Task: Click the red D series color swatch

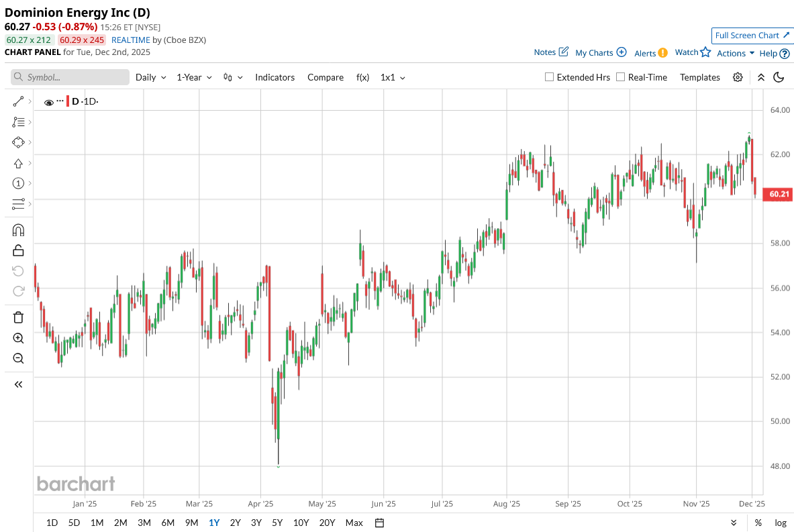Action: (67, 101)
